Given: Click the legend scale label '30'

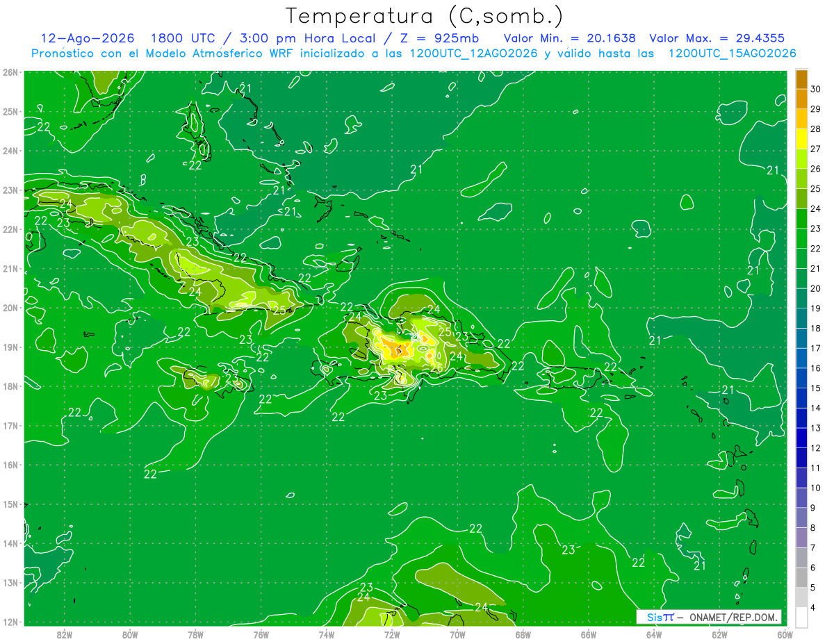Looking at the screenshot, I should pos(815,89).
